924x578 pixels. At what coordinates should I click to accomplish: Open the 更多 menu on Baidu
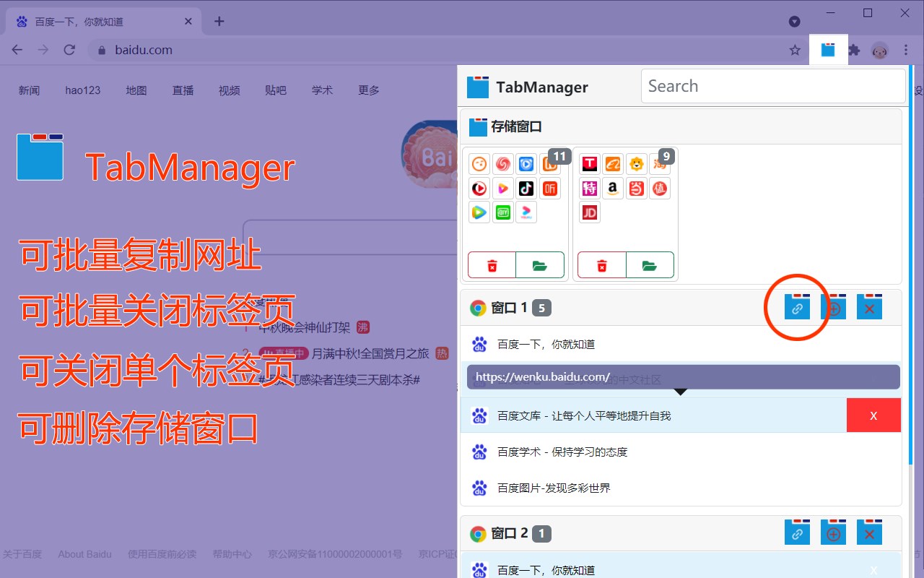tap(369, 90)
